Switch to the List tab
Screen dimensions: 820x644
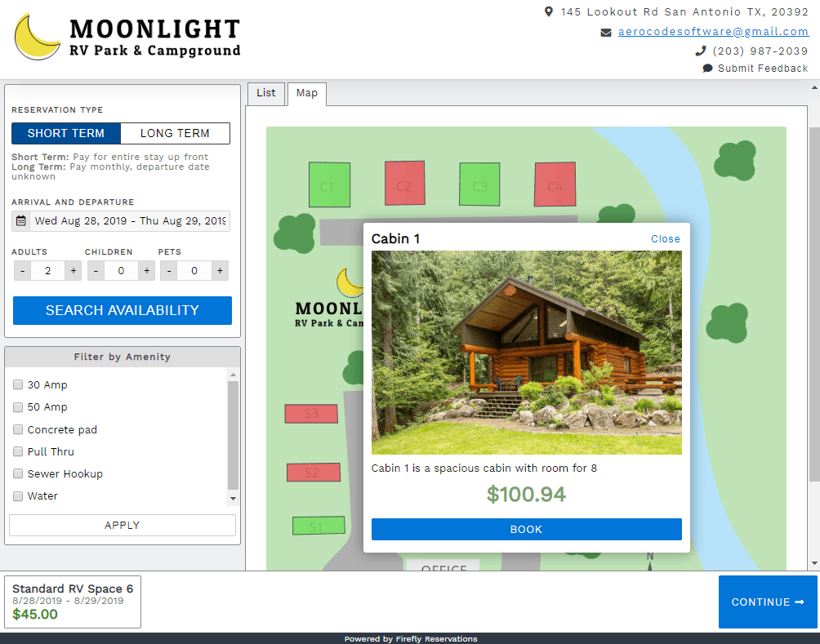(266, 93)
